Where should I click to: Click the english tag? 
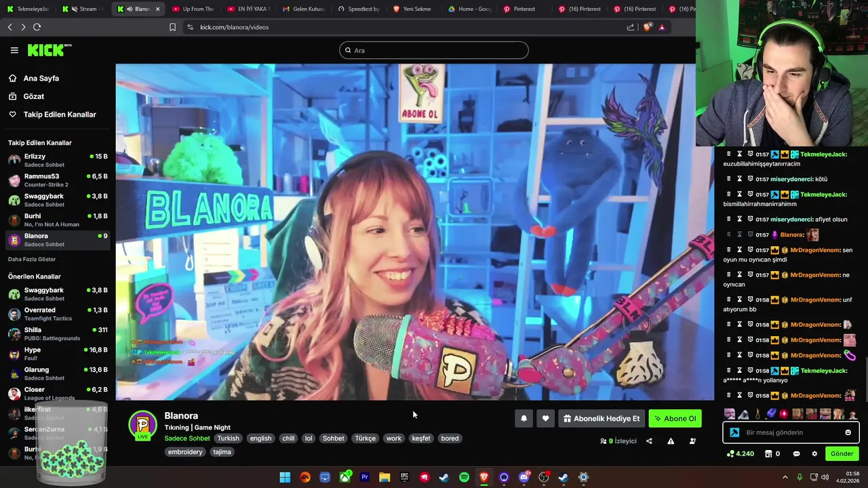[x=260, y=439]
